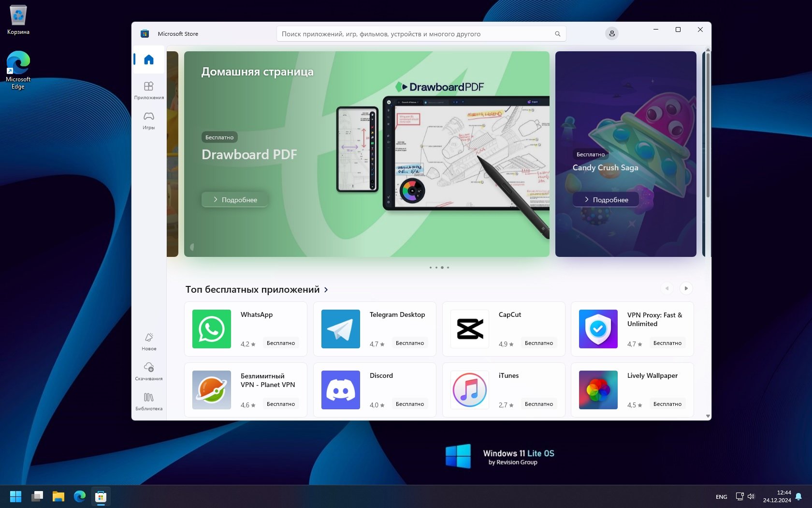The image size is (812, 508).
Task: Open the Библиотека section
Action: (149, 402)
